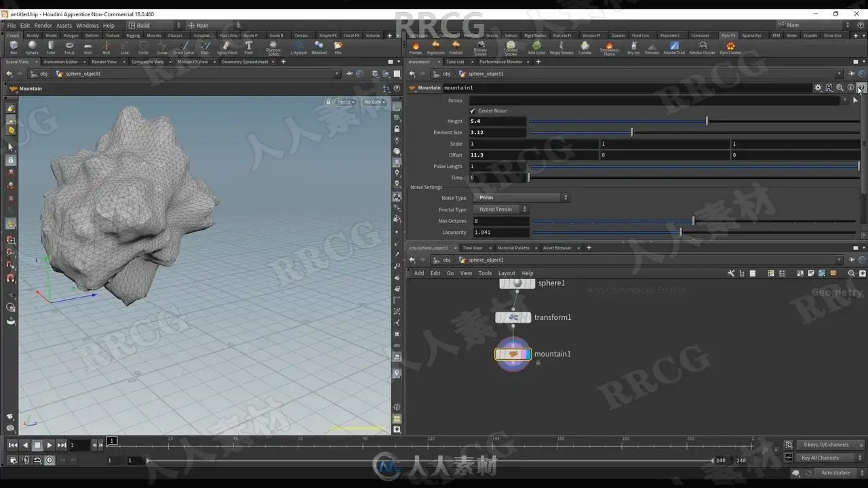The height and width of the screenshot is (488, 868).
Task: Select the Explosion pyro tool
Action: pos(436,47)
